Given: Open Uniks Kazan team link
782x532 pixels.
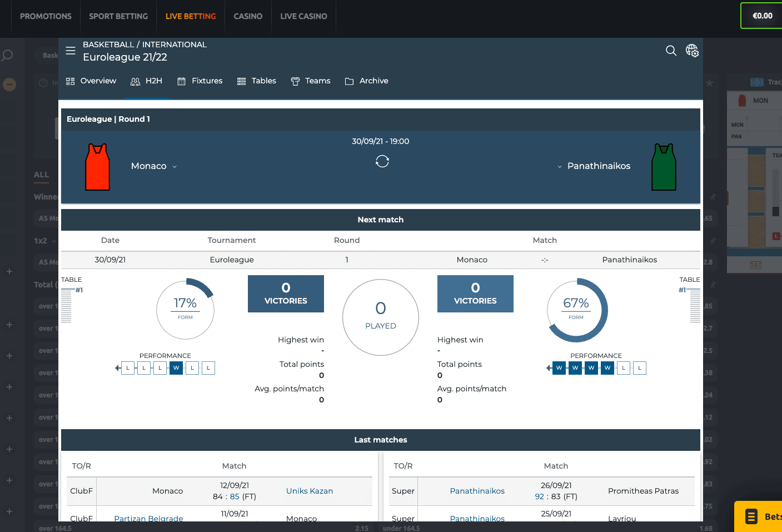Looking at the screenshot, I should [x=310, y=491].
